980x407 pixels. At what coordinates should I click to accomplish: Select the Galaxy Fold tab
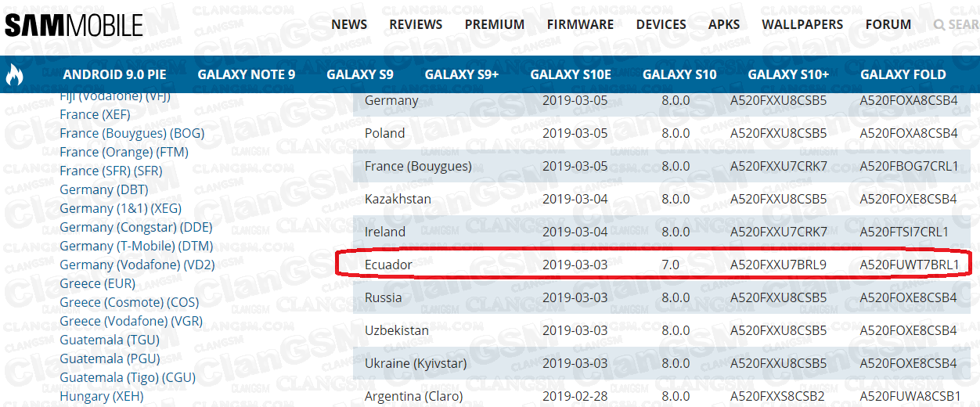coord(903,75)
